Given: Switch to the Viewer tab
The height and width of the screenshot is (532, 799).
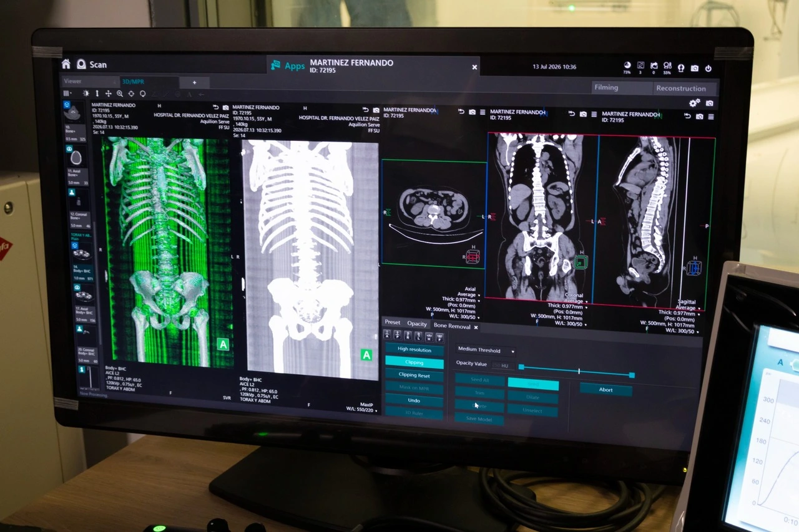Looking at the screenshot, I should point(89,81).
